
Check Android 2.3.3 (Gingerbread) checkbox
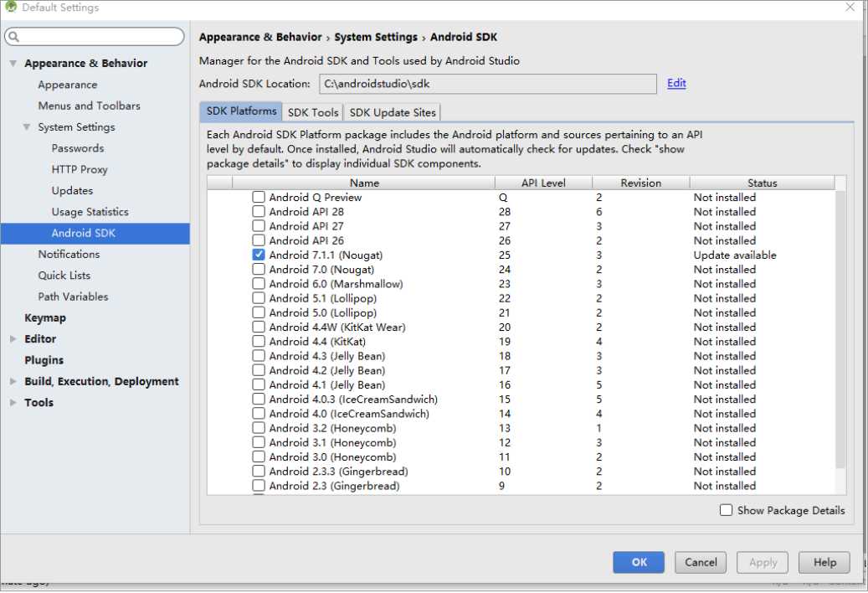click(x=258, y=472)
